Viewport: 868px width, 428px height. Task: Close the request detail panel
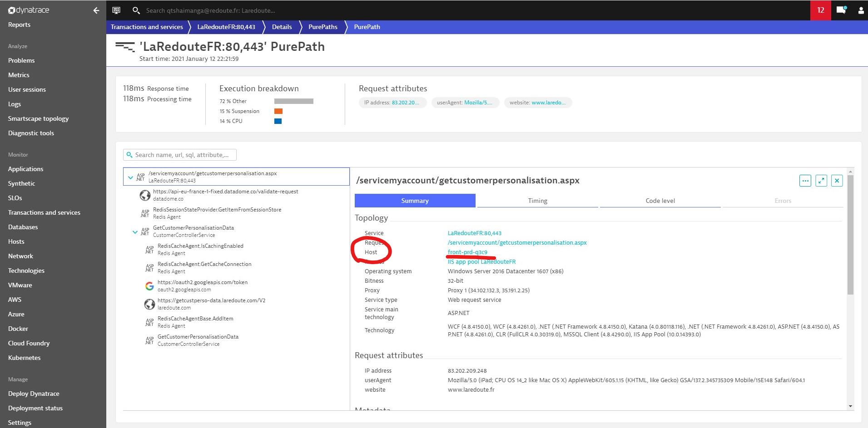tap(837, 181)
